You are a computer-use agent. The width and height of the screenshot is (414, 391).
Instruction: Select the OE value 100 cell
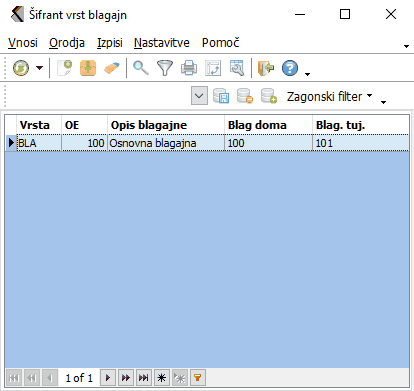pos(84,143)
